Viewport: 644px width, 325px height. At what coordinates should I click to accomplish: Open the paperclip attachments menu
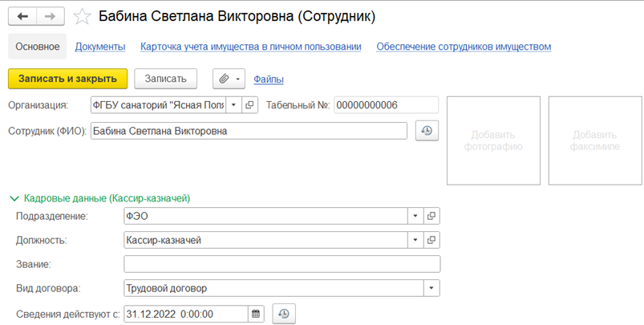(x=229, y=79)
